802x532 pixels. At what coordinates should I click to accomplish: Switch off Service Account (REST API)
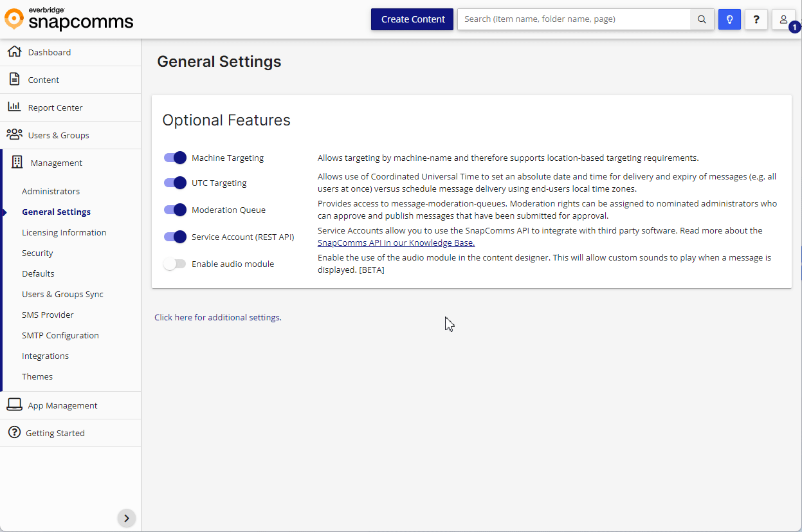click(x=175, y=237)
